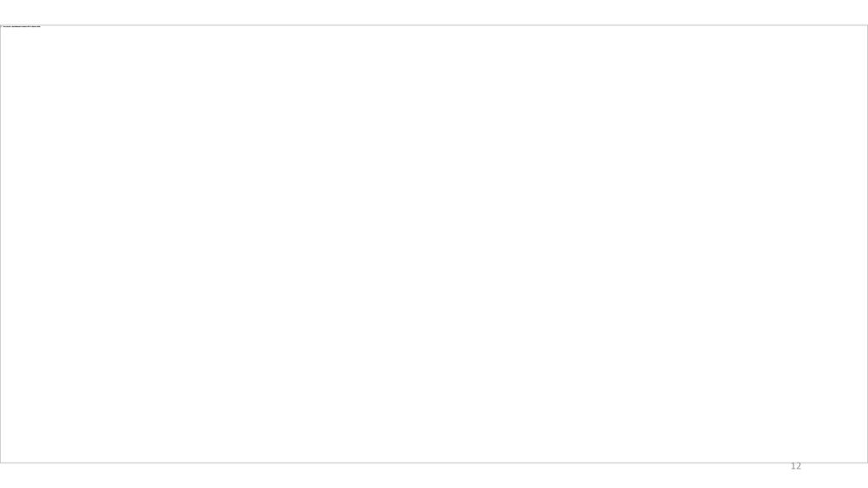
Task: Click the blank margin above the picture frame
Action: coord(434,12)
